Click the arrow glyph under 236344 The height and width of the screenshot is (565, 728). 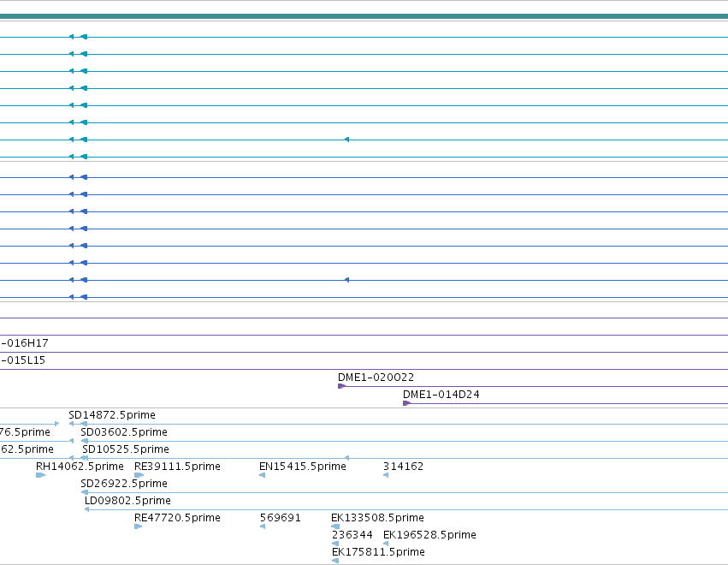(335, 544)
